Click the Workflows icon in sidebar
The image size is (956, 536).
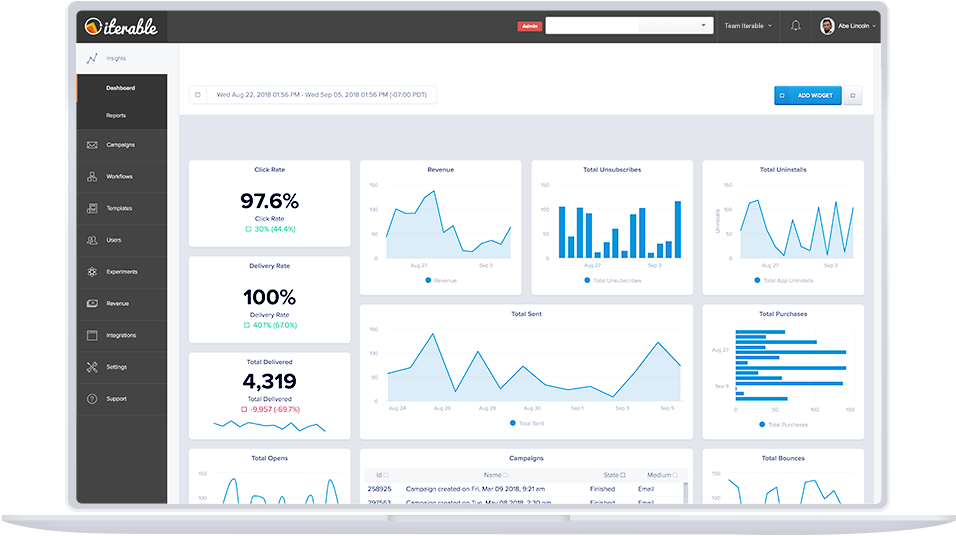point(92,177)
